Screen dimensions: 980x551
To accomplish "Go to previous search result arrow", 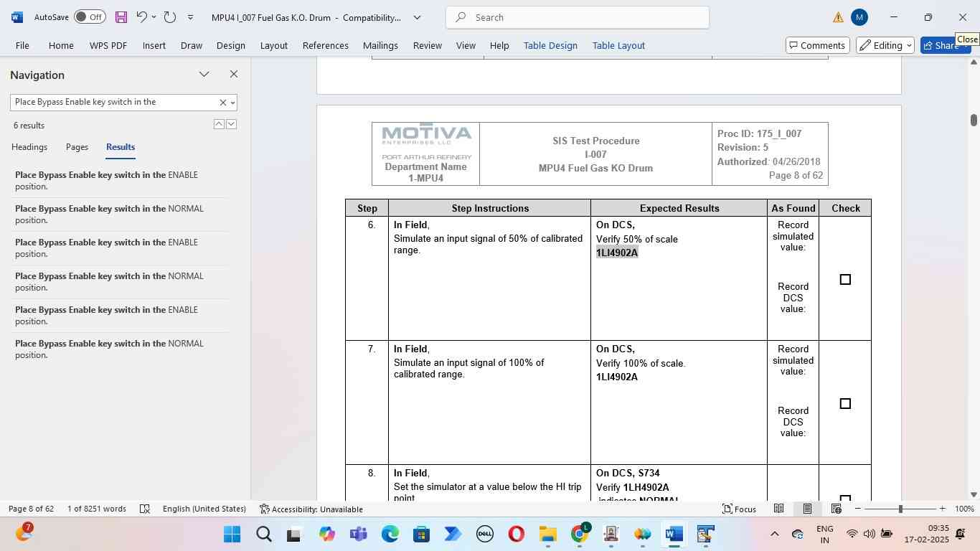I will (x=219, y=125).
